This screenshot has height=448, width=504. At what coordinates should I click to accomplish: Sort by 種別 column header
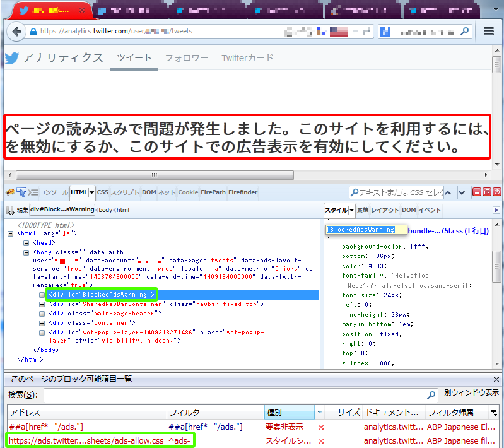290,412
